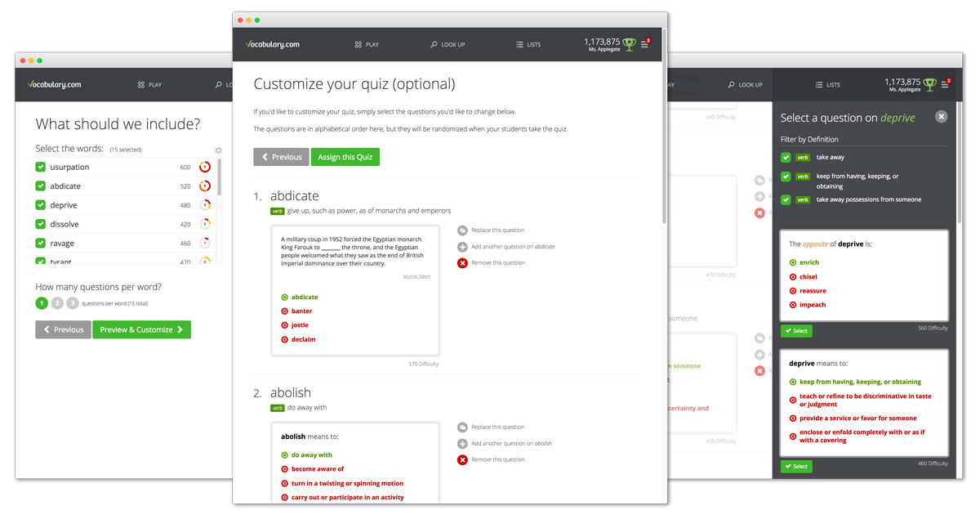Toggle the deprive word checkbox
This screenshot has height=528, width=980.
[x=41, y=205]
